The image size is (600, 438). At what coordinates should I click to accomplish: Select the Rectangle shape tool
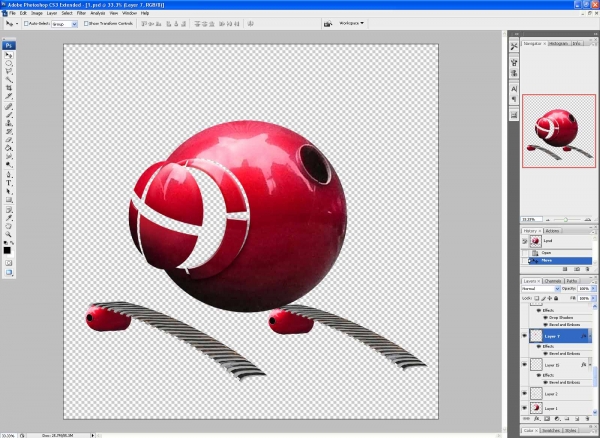click(8, 200)
